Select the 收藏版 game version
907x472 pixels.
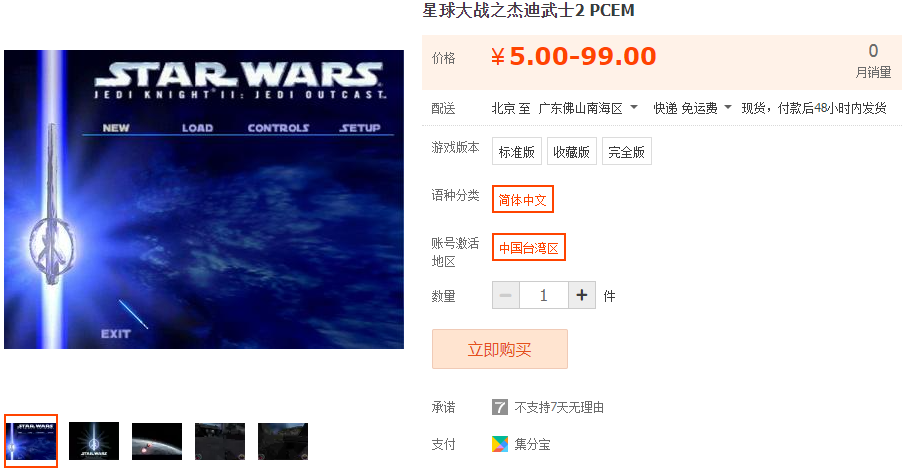(572, 152)
